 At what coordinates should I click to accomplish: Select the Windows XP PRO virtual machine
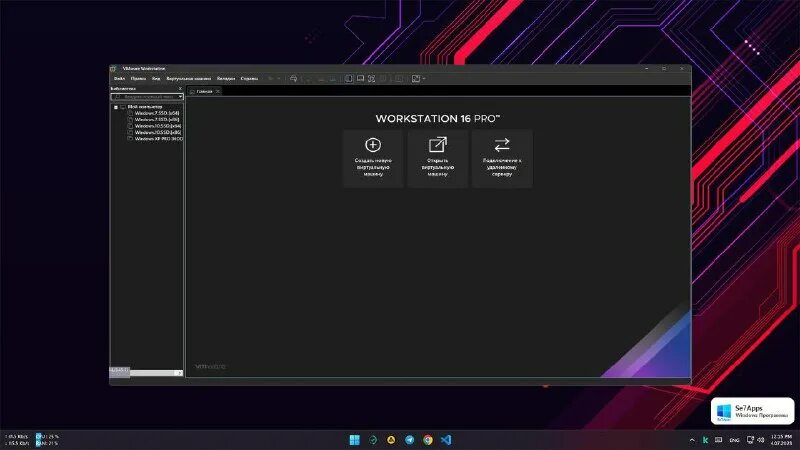point(159,139)
